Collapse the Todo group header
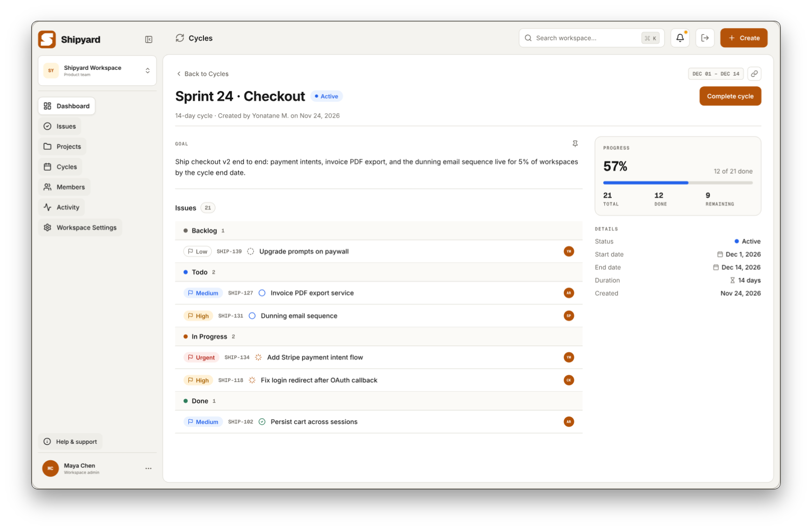The width and height of the screenshot is (812, 531). pos(379,273)
